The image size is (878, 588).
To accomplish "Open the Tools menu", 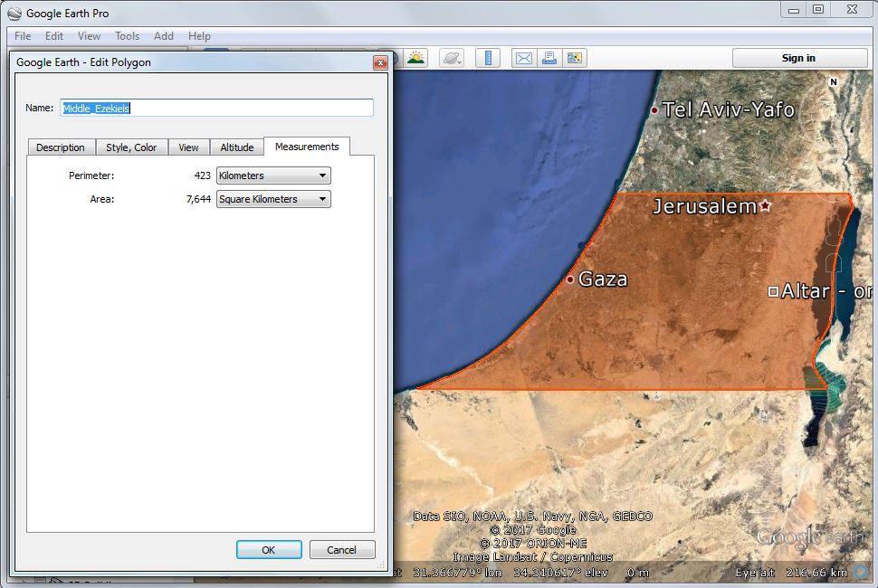I will pos(127,36).
